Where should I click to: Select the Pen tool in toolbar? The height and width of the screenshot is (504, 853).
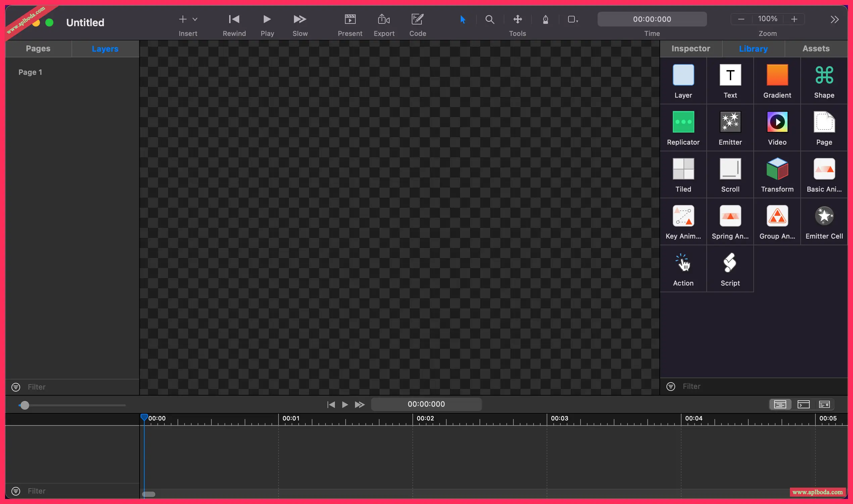(545, 19)
